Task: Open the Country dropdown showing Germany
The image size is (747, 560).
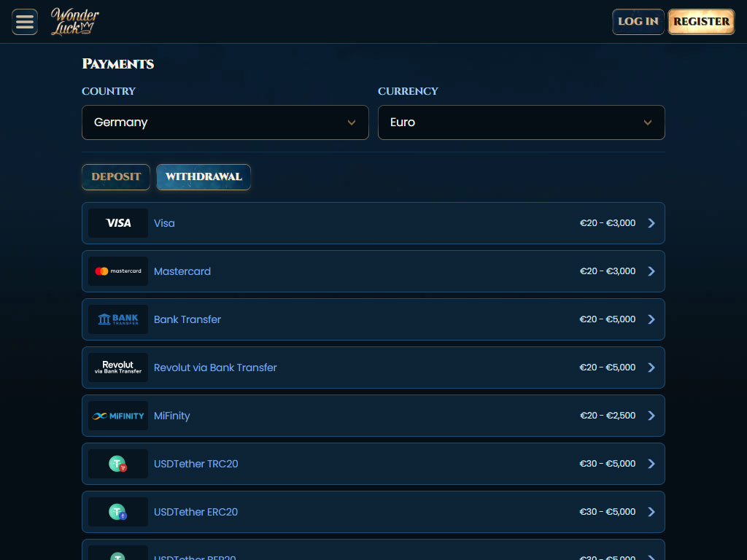Action: (225, 122)
